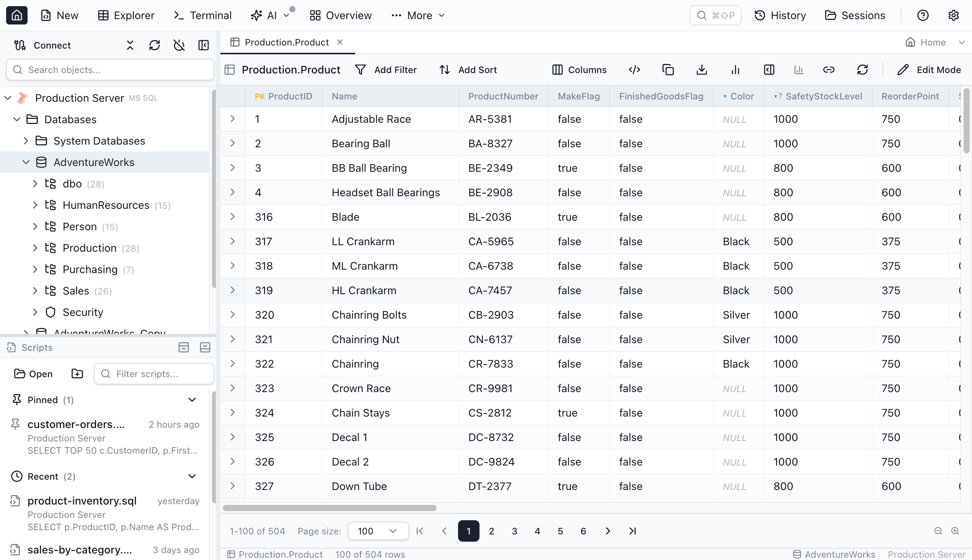
Task: Open the Columns selector
Action: point(579,70)
